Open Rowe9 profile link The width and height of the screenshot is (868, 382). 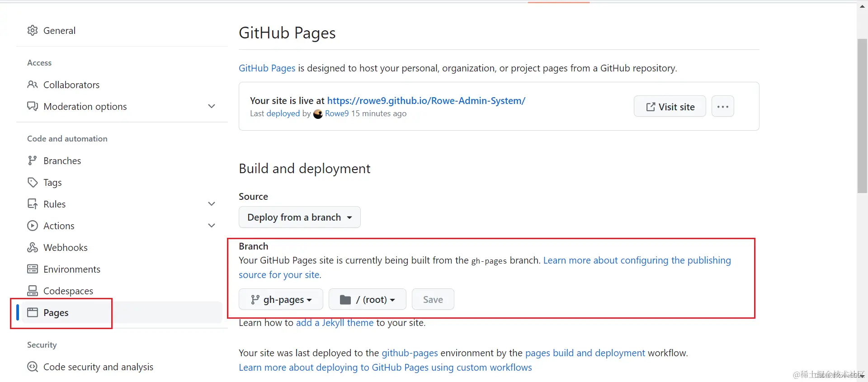coord(337,113)
